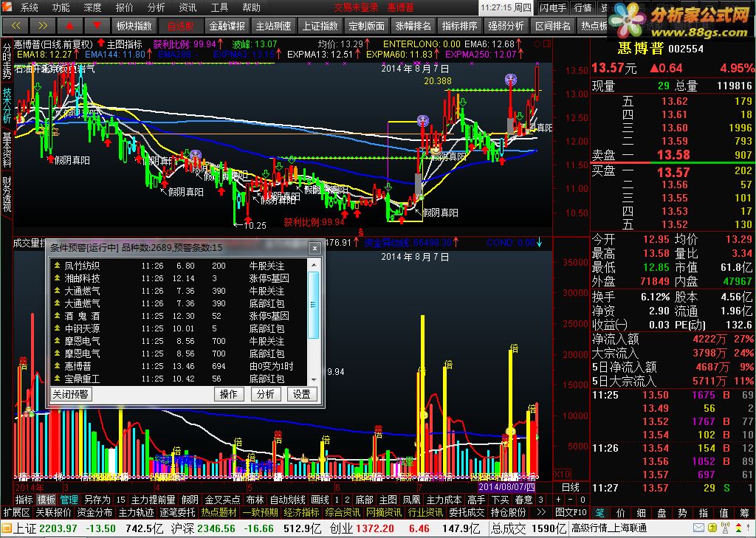
Task: Click the minus zoom button in bottom bar
Action: [x=571, y=500]
